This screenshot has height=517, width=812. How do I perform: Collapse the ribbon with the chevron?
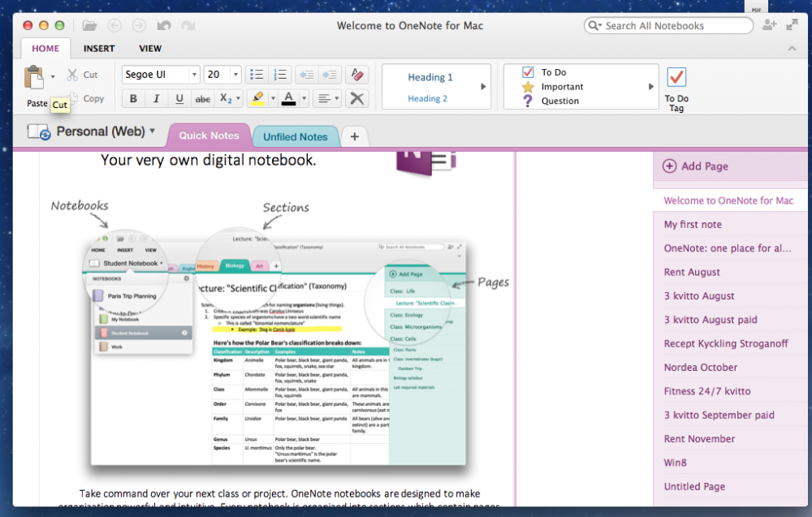pyautogui.click(x=792, y=49)
